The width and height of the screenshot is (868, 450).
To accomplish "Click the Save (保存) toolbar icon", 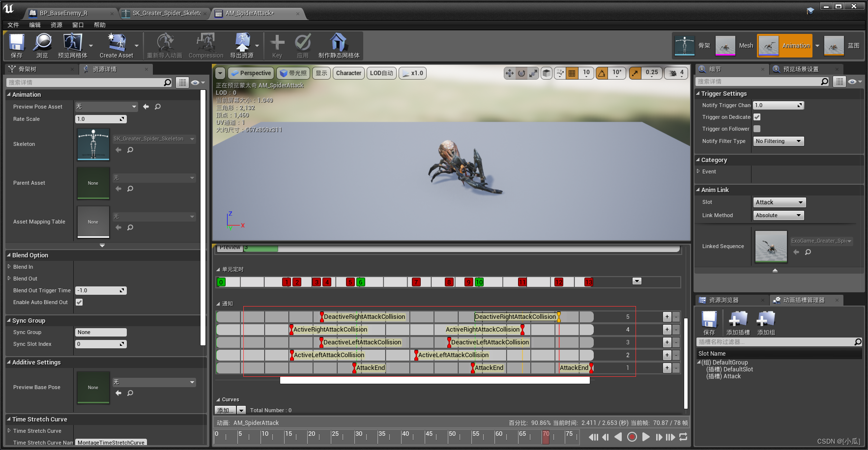I will 17,46.
